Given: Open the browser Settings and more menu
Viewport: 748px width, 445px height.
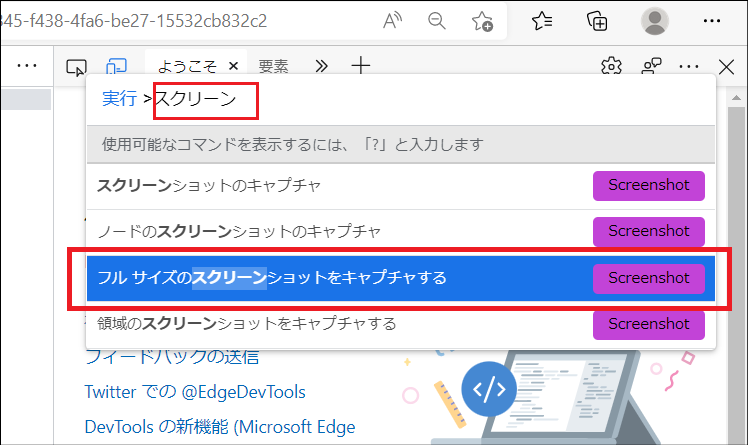Looking at the screenshot, I should pos(712,21).
